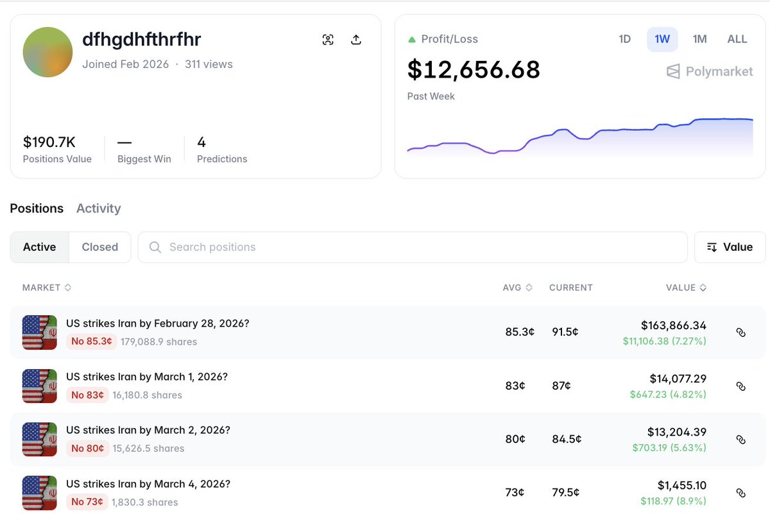Click 'Joined Feb 2026' text

126,64
